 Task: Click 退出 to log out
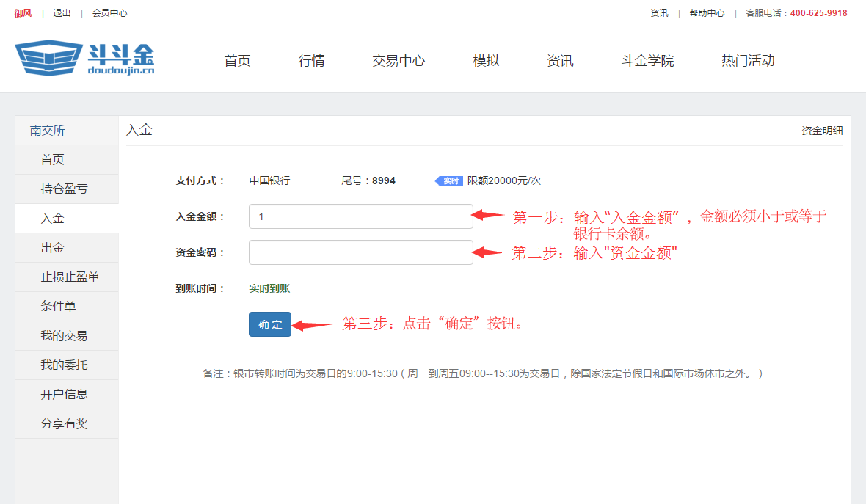pos(61,12)
